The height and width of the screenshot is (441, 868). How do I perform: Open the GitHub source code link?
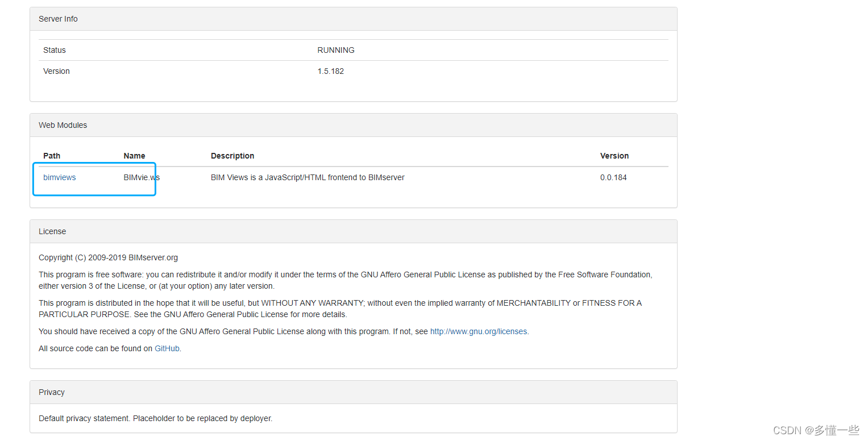167,348
